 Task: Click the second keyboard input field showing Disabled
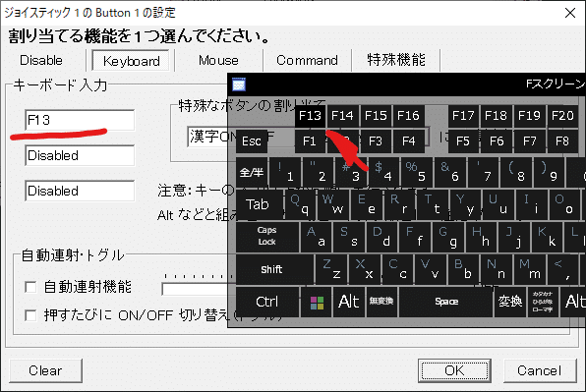point(80,155)
